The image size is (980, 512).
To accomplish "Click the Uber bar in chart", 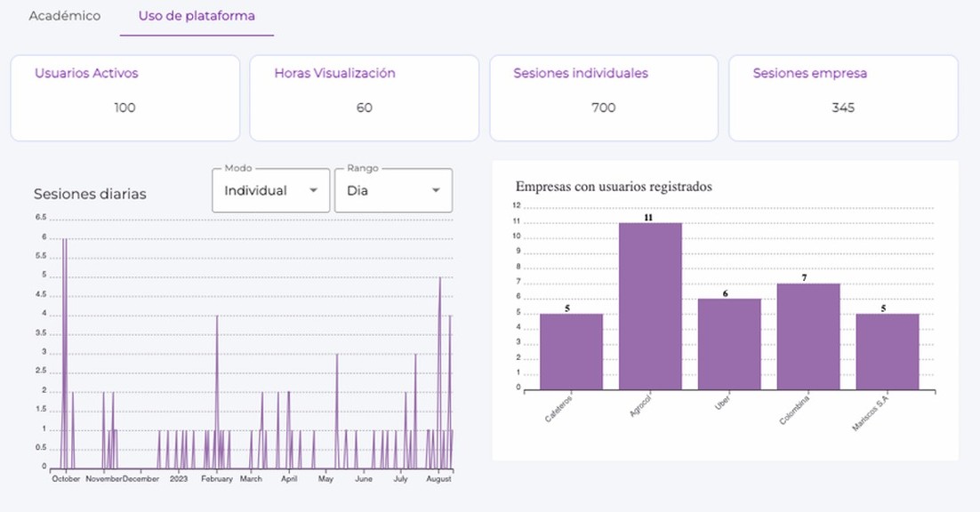I will click(x=729, y=344).
